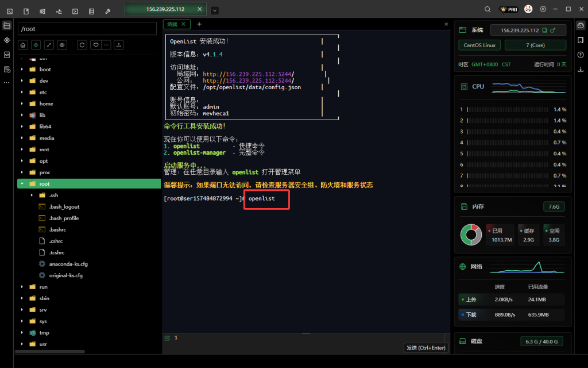Toggle hidden files with the eye icon
The height and width of the screenshot is (368, 588).
coord(62,45)
